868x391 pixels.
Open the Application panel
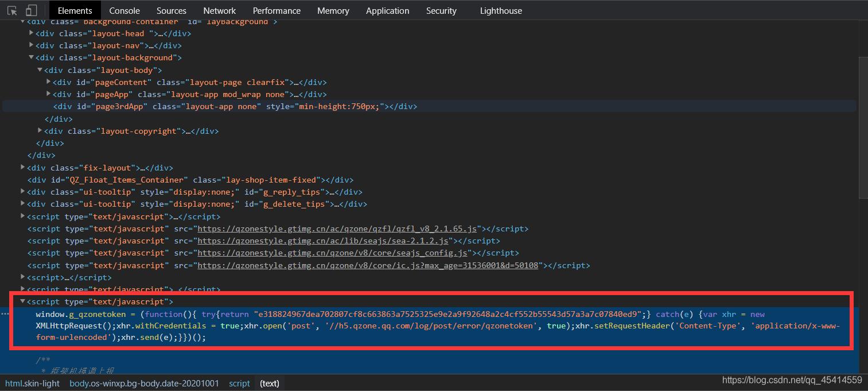pyautogui.click(x=387, y=10)
